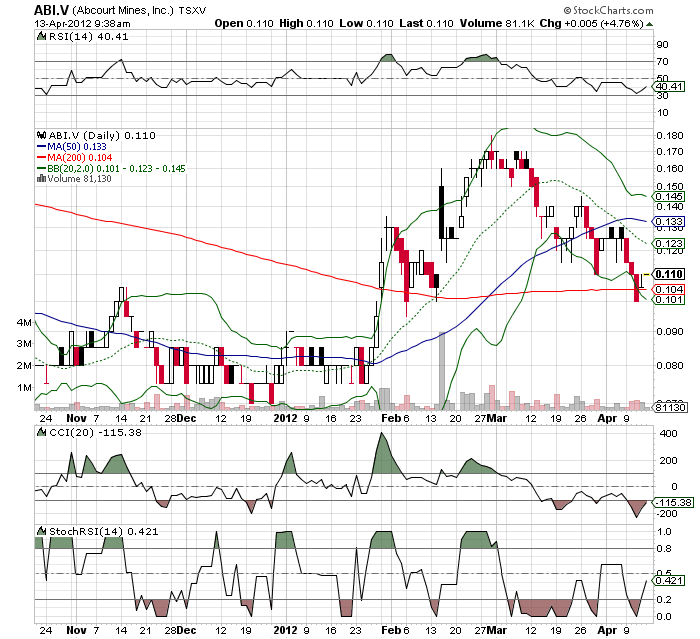Click the Feb label on the price-panel date axis
700x639 pixels.
pyautogui.click(x=392, y=418)
